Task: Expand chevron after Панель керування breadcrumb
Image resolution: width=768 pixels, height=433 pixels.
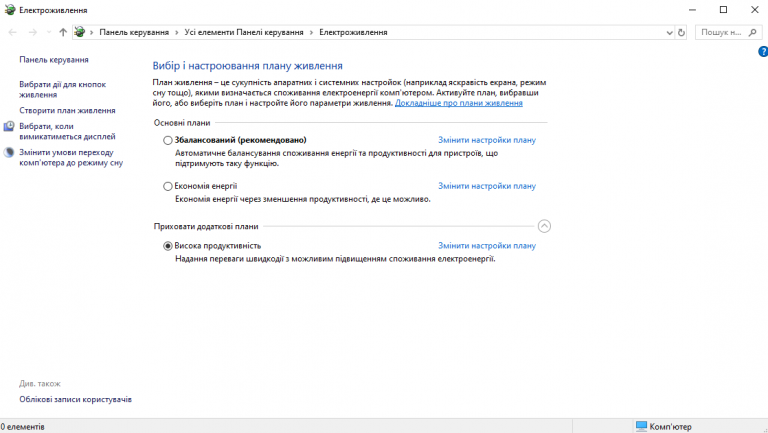Action: pyautogui.click(x=177, y=32)
